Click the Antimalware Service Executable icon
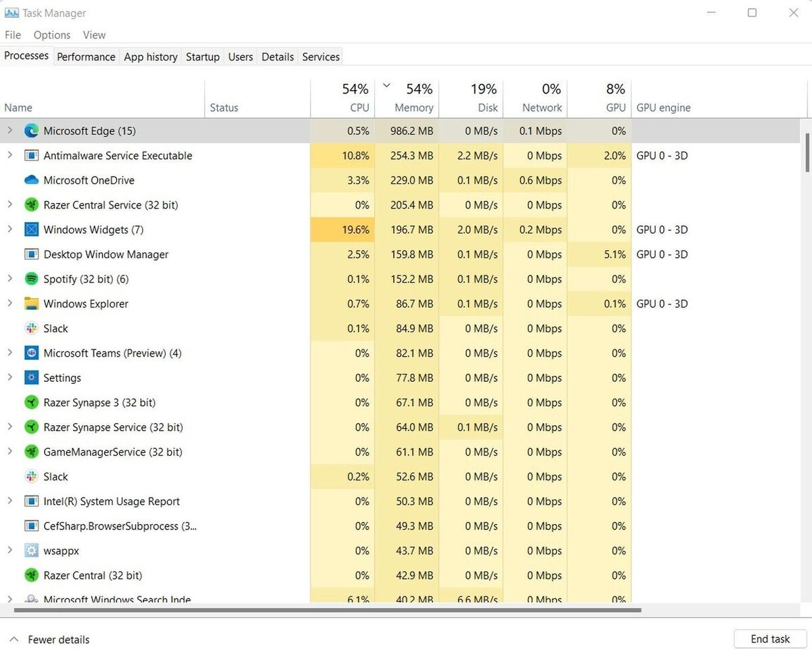The width and height of the screenshot is (812, 656). 31,156
